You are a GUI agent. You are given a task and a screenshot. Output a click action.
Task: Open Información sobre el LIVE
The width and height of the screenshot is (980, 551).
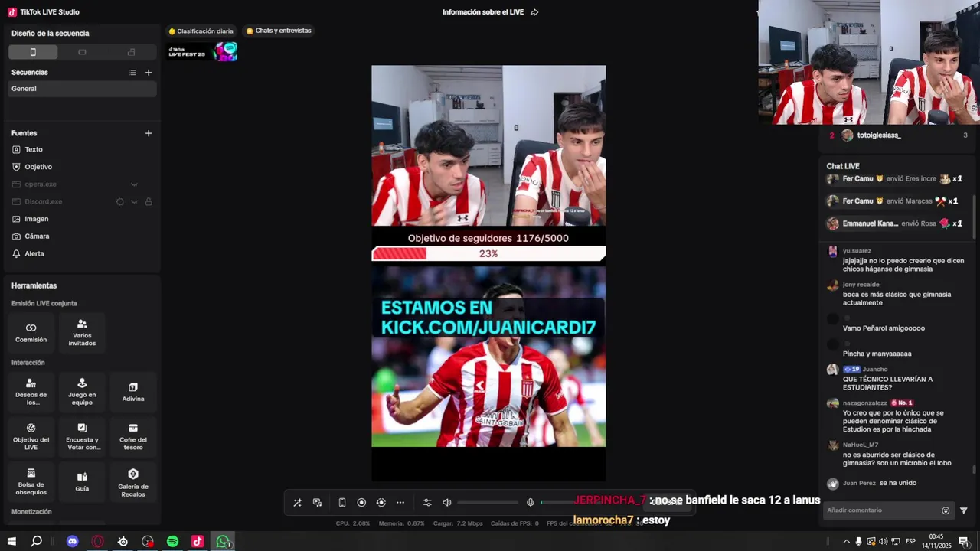(x=483, y=12)
